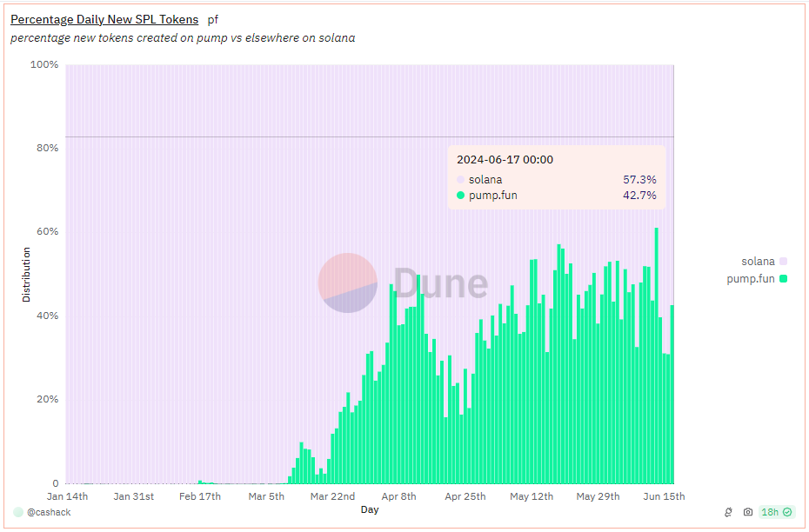Click the 'Apr 8th' x-axis label
Viewport: 809px width, 532px height.
(x=398, y=496)
